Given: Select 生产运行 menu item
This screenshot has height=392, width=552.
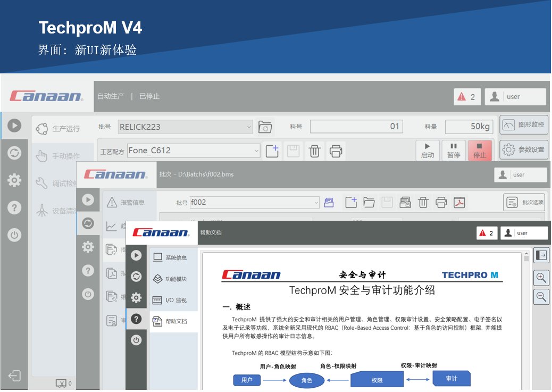Looking at the screenshot, I should click(63, 129).
